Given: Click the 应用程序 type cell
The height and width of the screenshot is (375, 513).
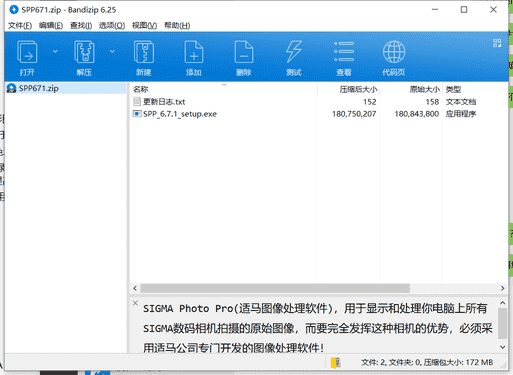Looking at the screenshot, I should pyautogui.click(x=461, y=114).
